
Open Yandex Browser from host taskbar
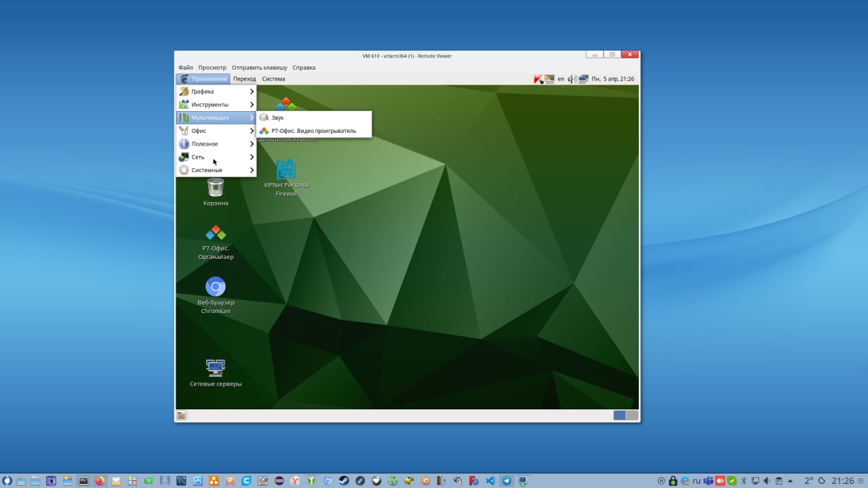pyautogui.click(x=295, y=481)
